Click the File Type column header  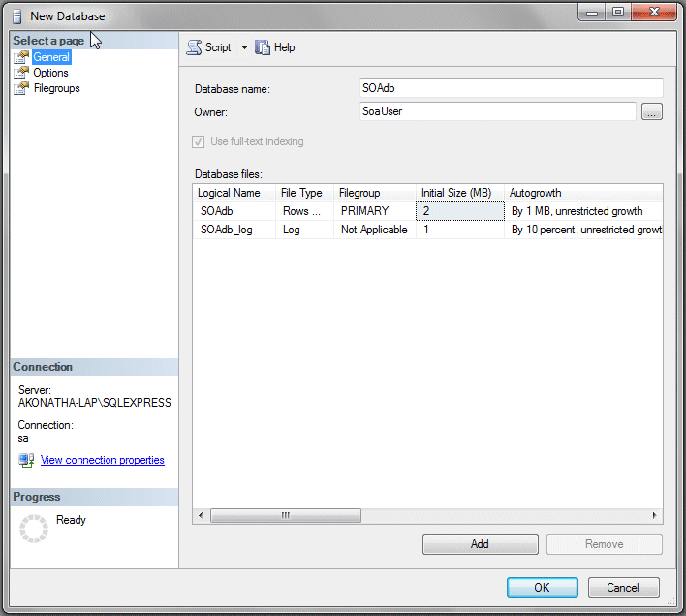(x=304, y=193)
